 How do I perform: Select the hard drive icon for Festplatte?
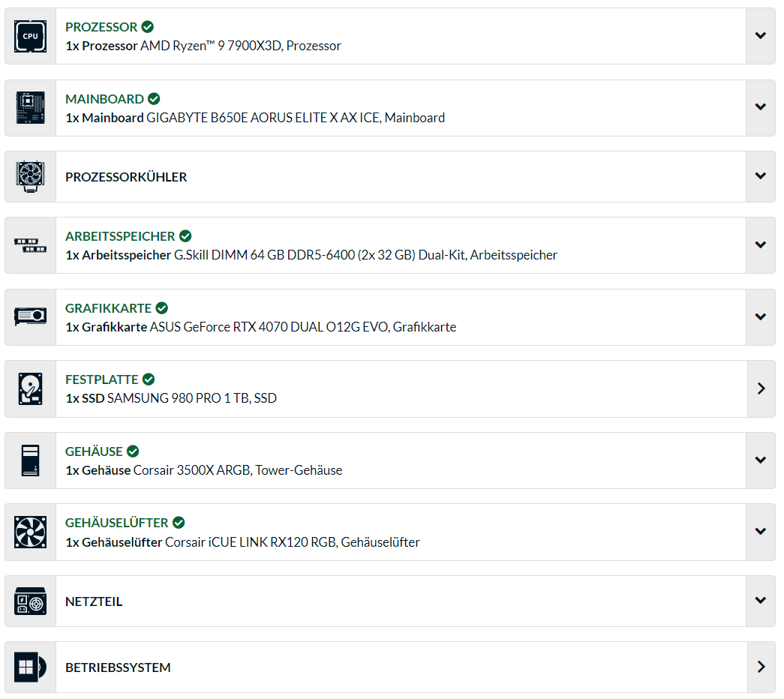pyautogui.click(x=31, y=388)
